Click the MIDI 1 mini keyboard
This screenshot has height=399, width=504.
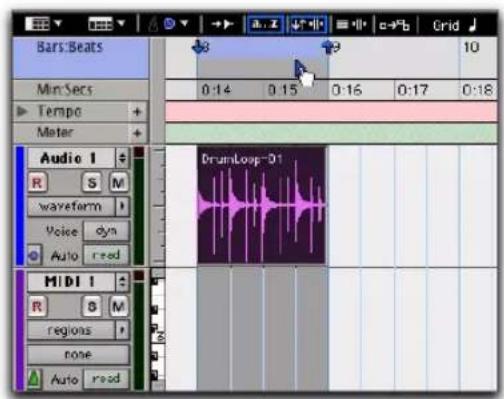[x=158, y=330]
